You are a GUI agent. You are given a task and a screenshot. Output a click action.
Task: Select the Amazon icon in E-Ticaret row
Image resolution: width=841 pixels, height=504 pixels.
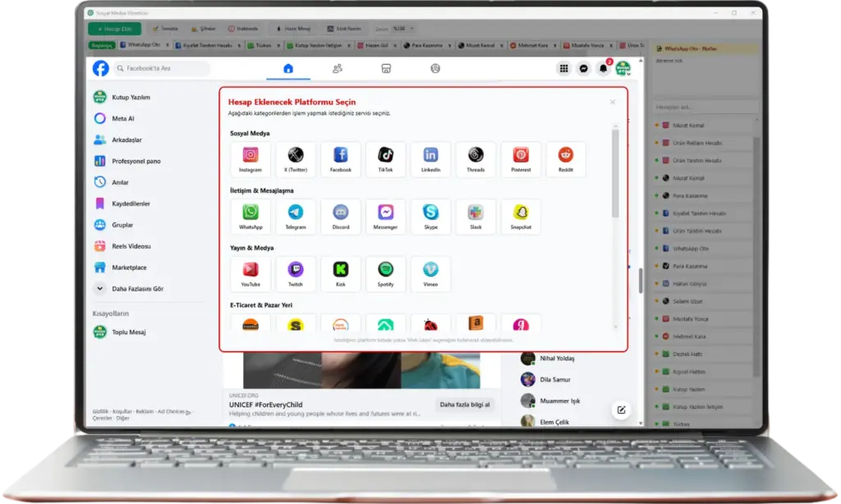click(476, 323)
